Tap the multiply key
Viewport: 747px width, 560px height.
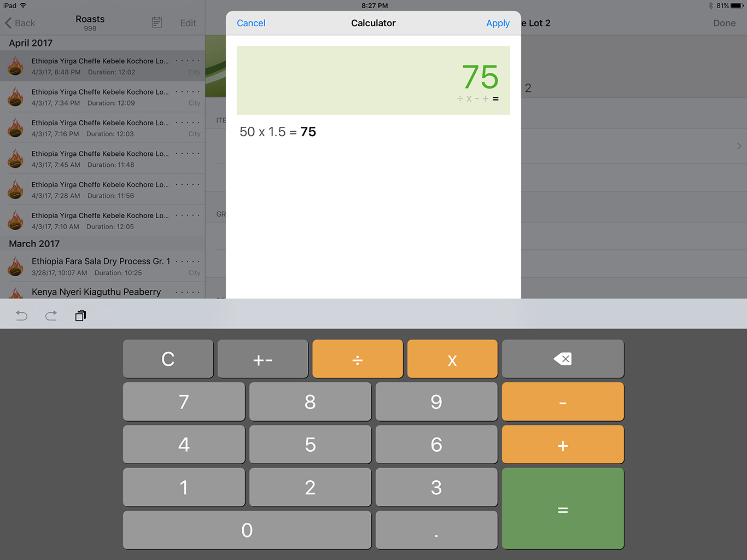tap(452, 359)
